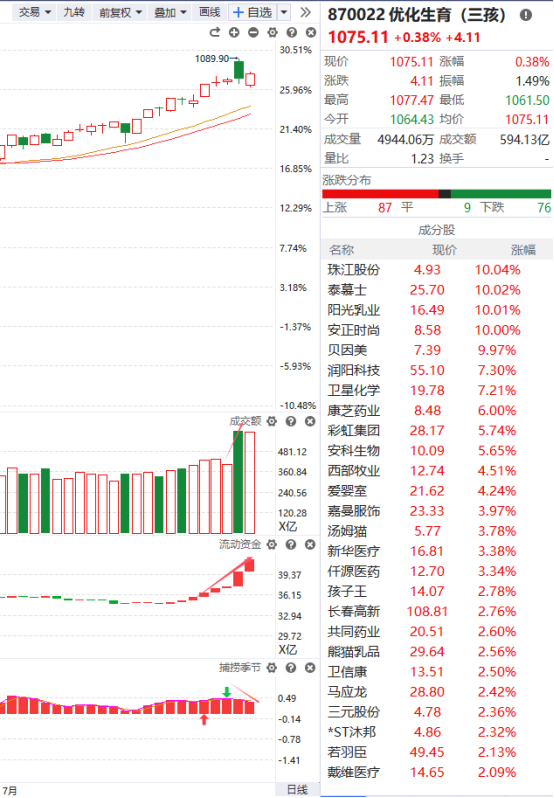Close the 成交额 indicator panel

pyautogui.click(x=310, y=421)
